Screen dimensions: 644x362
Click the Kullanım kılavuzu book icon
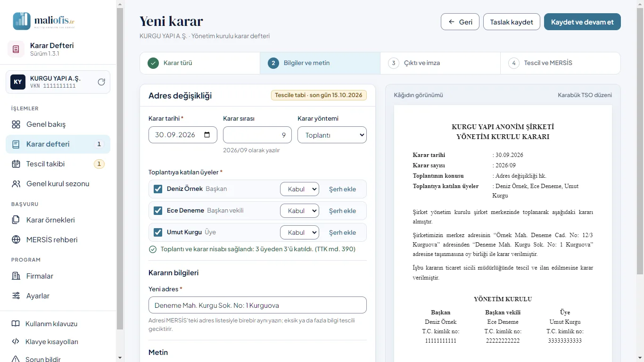coord(16,324)
